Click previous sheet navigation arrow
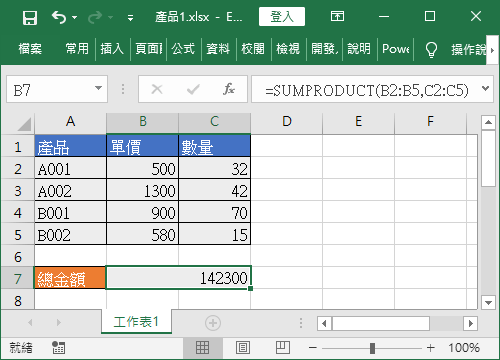This screenshot has width=500, height=360. tap(30, 322)
